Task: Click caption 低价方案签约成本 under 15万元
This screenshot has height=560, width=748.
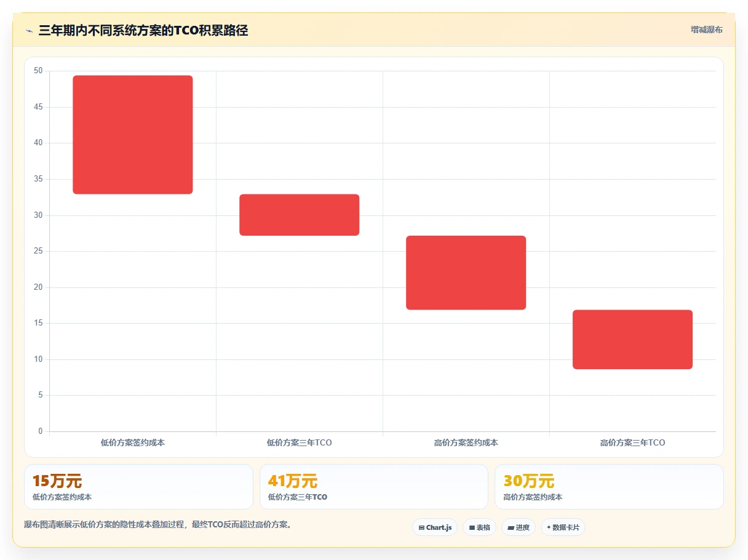Action: [x=62, y=497]
